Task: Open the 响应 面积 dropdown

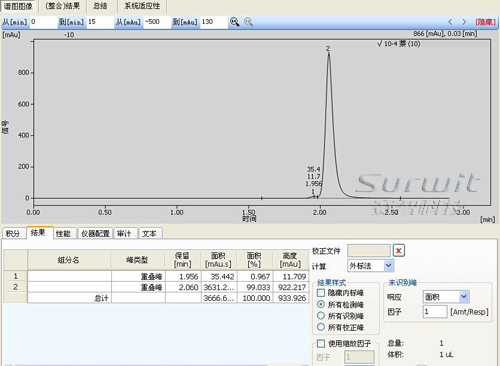Action: tap(446, 296)
